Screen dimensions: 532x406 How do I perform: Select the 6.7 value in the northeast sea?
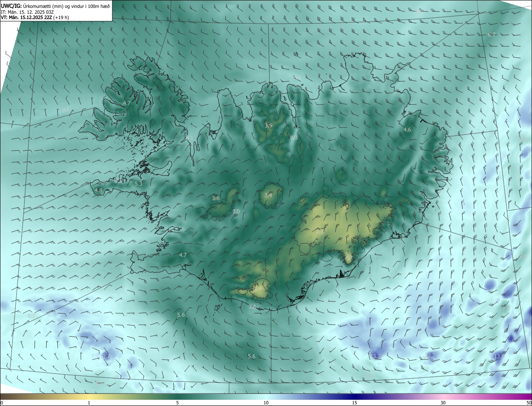point(492,35)
